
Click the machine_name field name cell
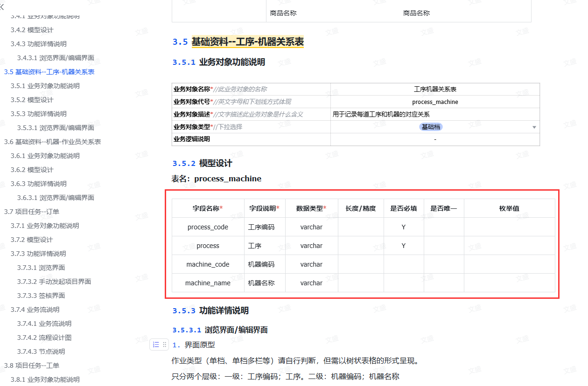208,283
